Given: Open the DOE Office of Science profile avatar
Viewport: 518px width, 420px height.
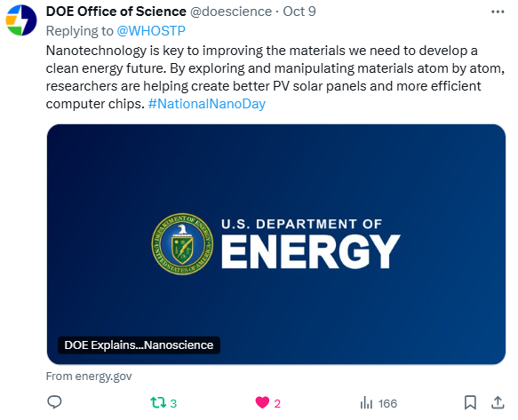Looking at the screenshot, I should [x=21, y=20].
